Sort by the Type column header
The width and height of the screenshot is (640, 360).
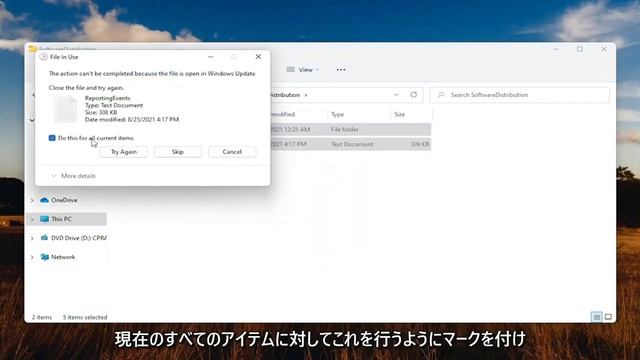click(338, 115)
